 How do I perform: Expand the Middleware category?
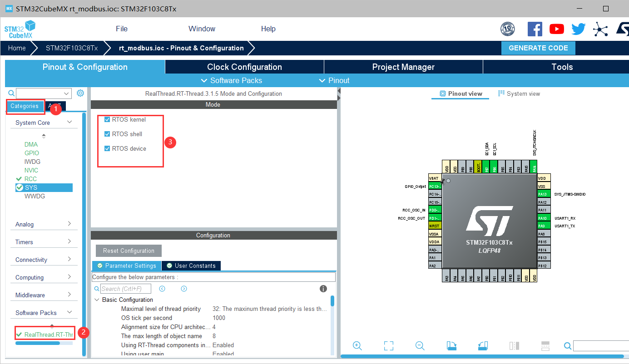pyautogui.click(x=69, y=295)
